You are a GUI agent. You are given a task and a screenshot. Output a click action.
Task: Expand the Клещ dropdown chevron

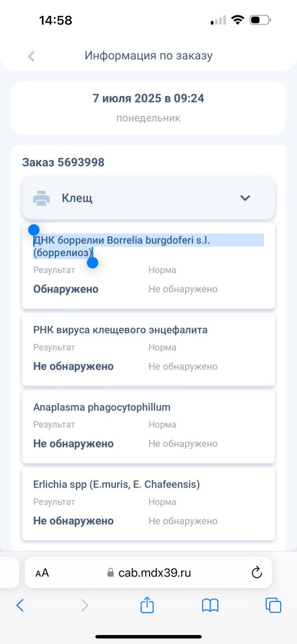[x=245, y=198]
